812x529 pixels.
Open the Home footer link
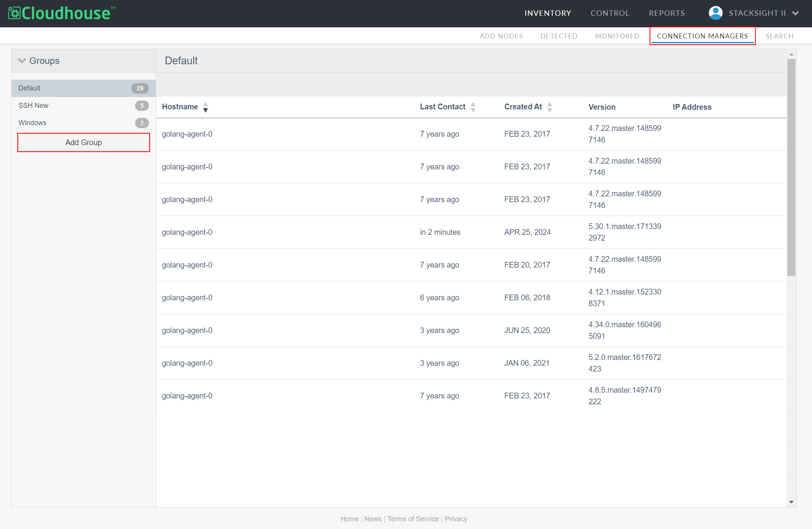pos(349,519)
